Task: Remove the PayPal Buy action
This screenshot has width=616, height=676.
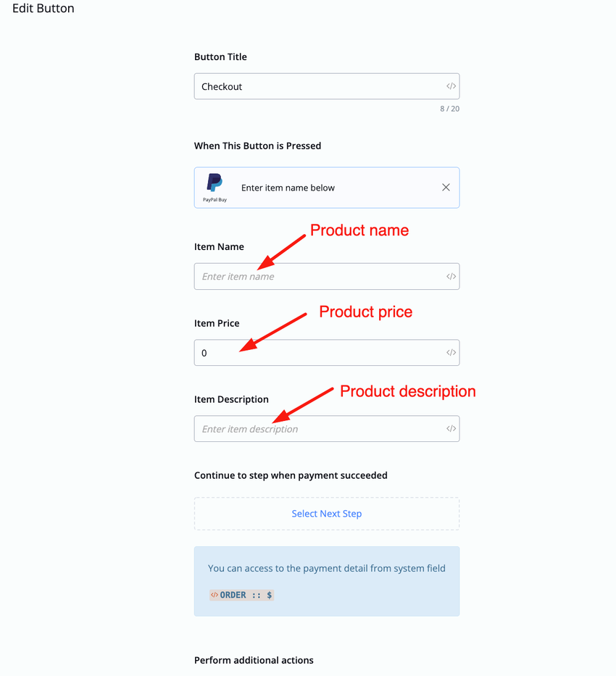Action: pyautogui.click(x=446, y=188)
